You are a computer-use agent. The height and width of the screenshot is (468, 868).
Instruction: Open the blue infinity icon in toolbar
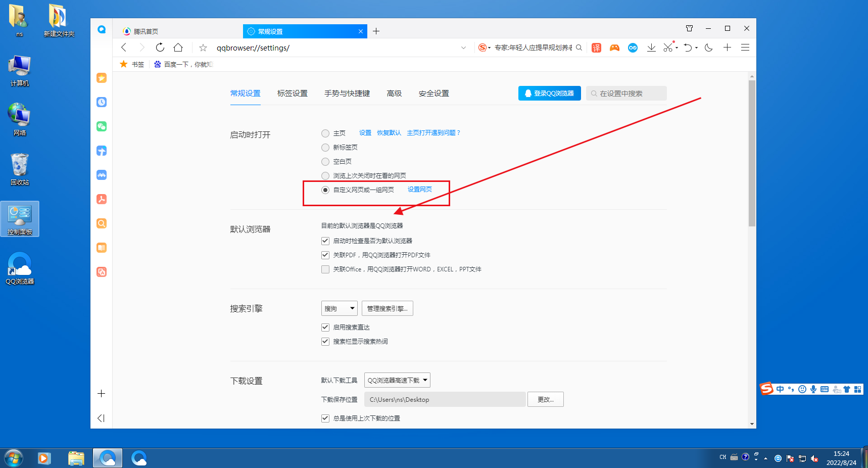[x=633, y=48]
